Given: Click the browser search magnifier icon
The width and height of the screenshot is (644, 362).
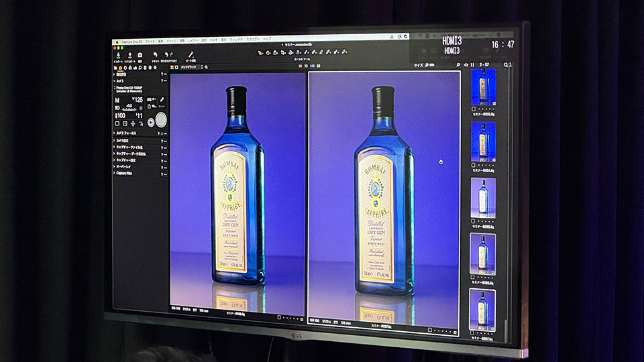Looking at the screenshot, I should click(x=506, y=65).
